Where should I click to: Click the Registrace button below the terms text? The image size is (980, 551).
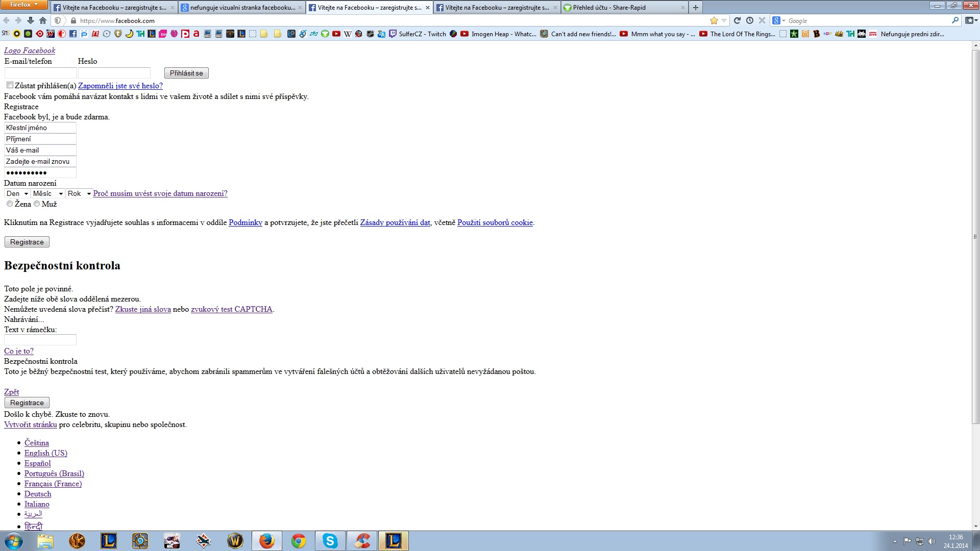point(27,242)
